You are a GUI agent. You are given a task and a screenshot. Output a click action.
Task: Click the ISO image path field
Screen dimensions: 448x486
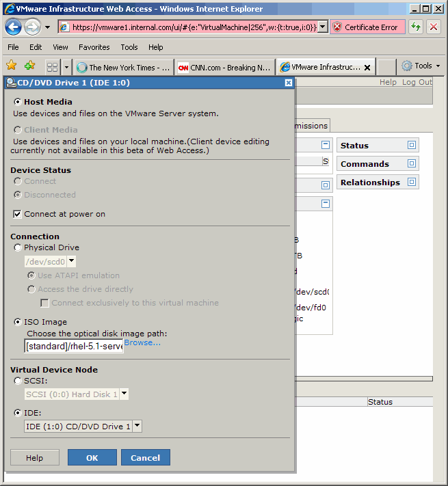tap(74, 347)
